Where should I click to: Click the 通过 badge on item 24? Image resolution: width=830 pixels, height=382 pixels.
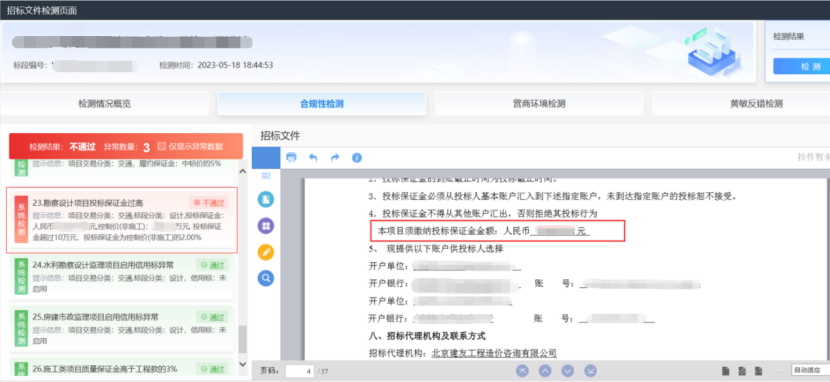[x=212, y=265]
